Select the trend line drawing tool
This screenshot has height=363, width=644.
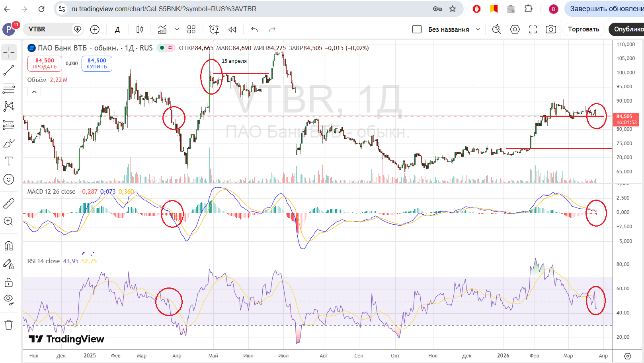click(9, 70)
